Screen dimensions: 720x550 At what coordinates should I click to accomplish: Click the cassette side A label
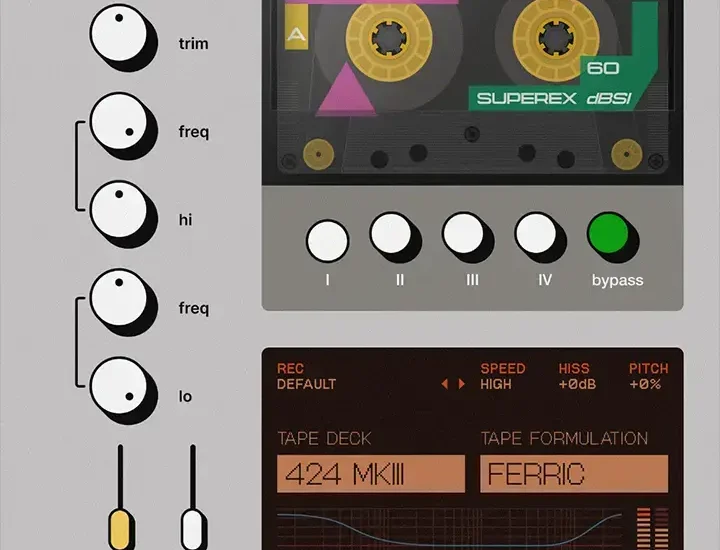[296, 27]
